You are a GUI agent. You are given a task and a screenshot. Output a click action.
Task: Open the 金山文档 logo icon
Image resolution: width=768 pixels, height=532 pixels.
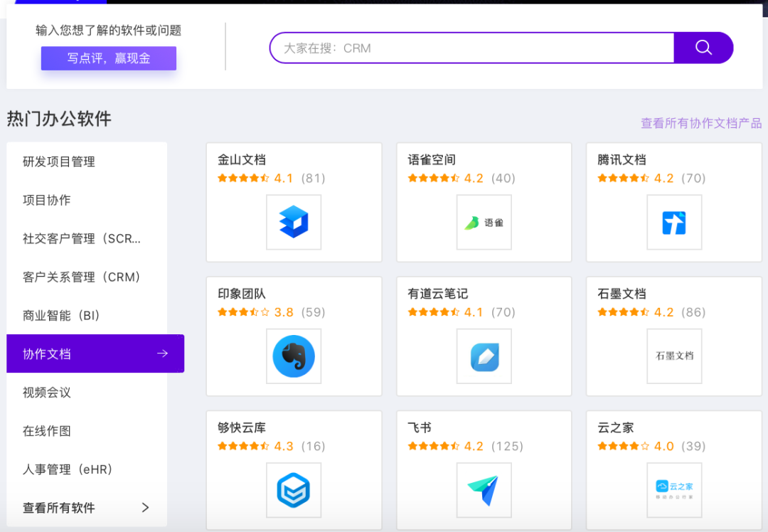[294, 222]
